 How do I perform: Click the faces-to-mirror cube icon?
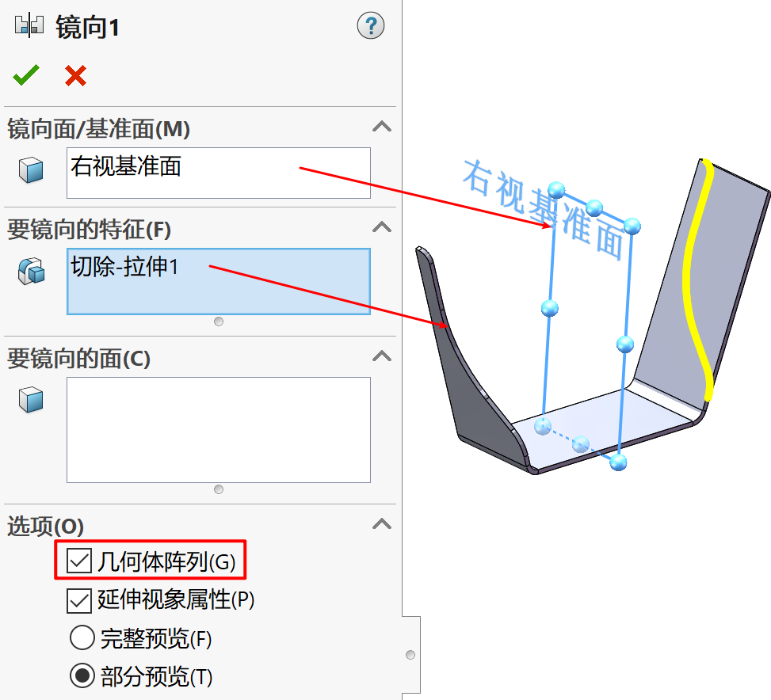tap(31, 399)
